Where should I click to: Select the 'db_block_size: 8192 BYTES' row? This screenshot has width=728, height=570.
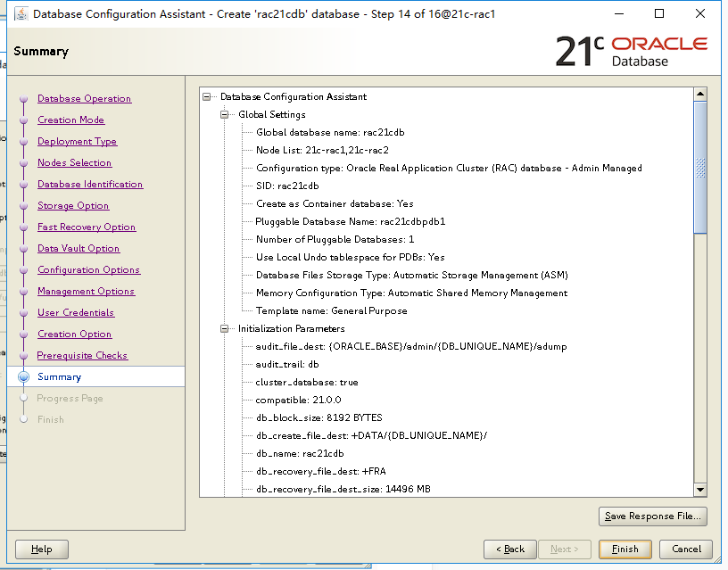(319, 417)
